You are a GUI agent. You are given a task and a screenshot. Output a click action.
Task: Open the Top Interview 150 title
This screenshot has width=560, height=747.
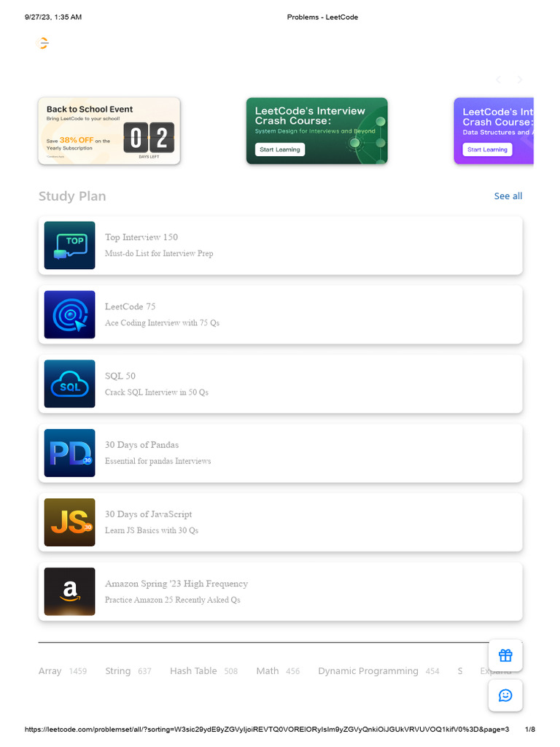pyautogui.click(x=141, y=237)
